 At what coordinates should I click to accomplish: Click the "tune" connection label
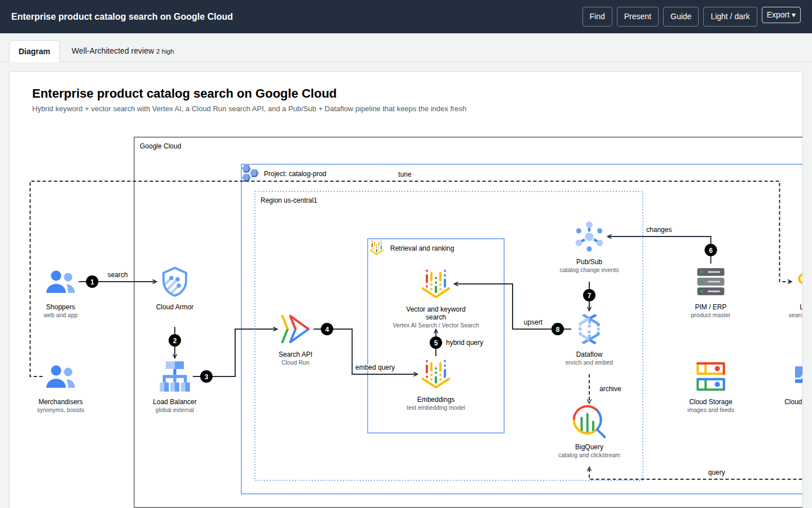[x=405, y=174]
